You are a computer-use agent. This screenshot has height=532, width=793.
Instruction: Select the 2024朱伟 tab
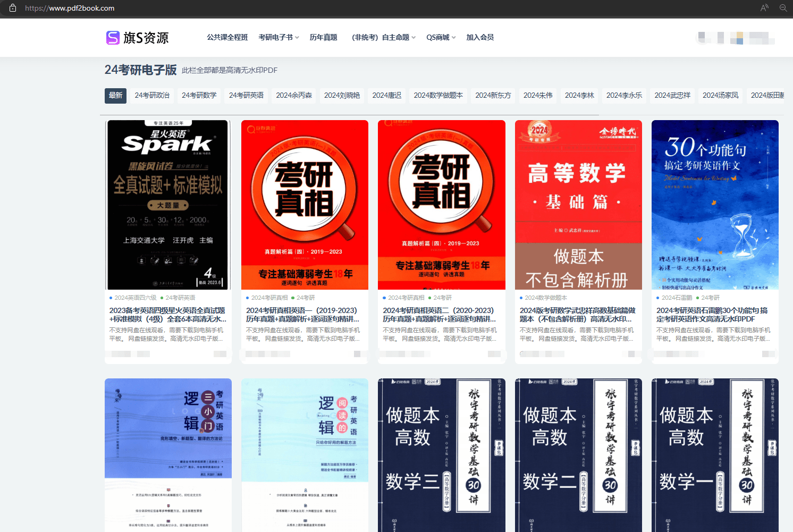(x=538, y=96)
